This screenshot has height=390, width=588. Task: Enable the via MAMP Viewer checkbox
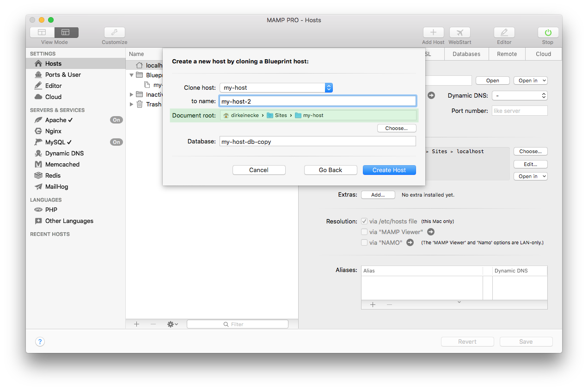click(x=364, y=232)
